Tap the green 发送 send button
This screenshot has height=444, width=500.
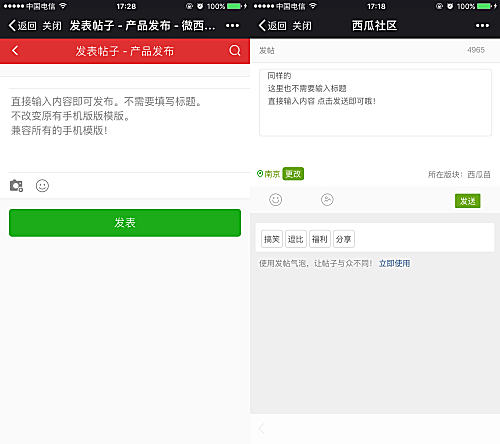467,201
